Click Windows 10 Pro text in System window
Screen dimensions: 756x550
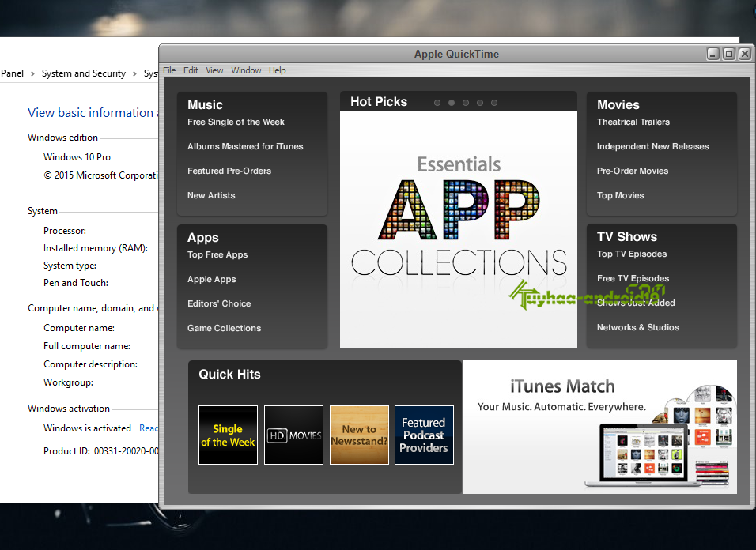click(77, 157)
